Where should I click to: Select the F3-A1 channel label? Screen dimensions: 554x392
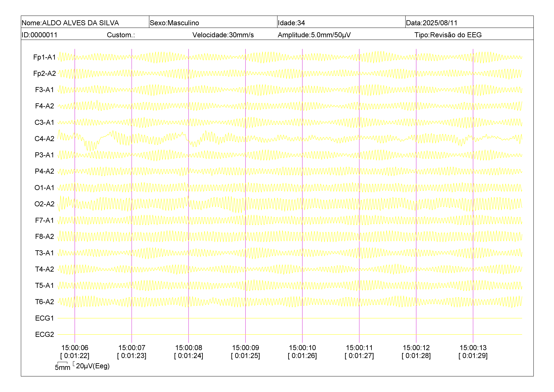[x=44, y=90]
